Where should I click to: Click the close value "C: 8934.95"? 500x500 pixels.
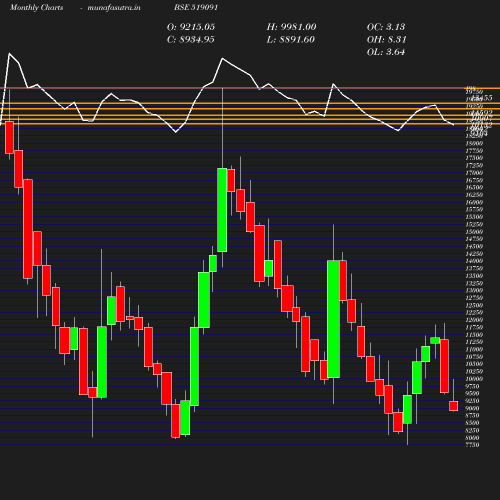click(x=191, y=40)
